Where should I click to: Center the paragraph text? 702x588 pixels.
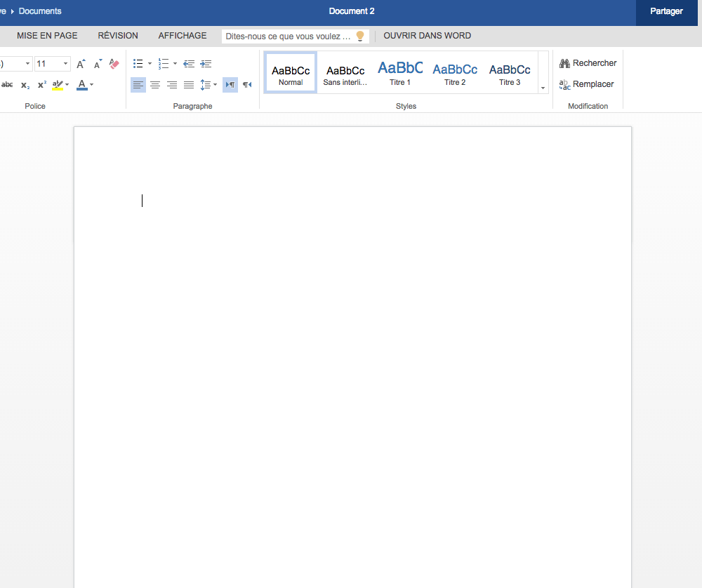[x=155, y=85]
